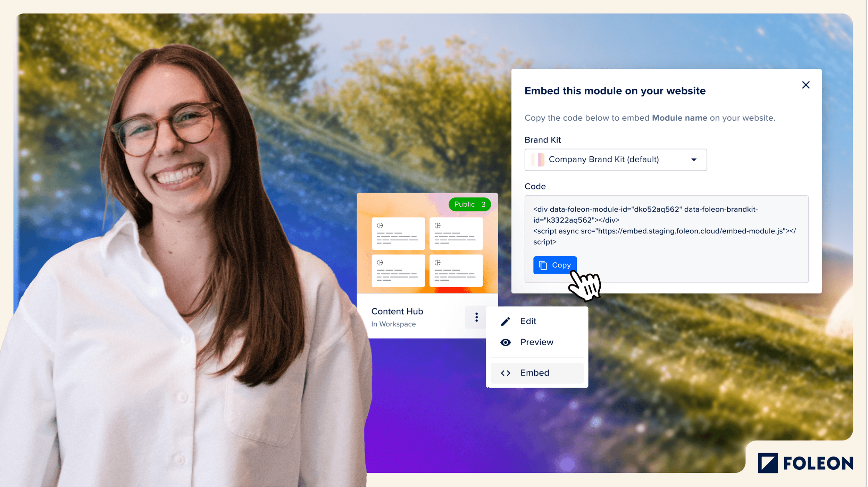The height and width of the screenshot is (487, 868).
Task: Click the Foleon logo
Action: click(806, 463)
